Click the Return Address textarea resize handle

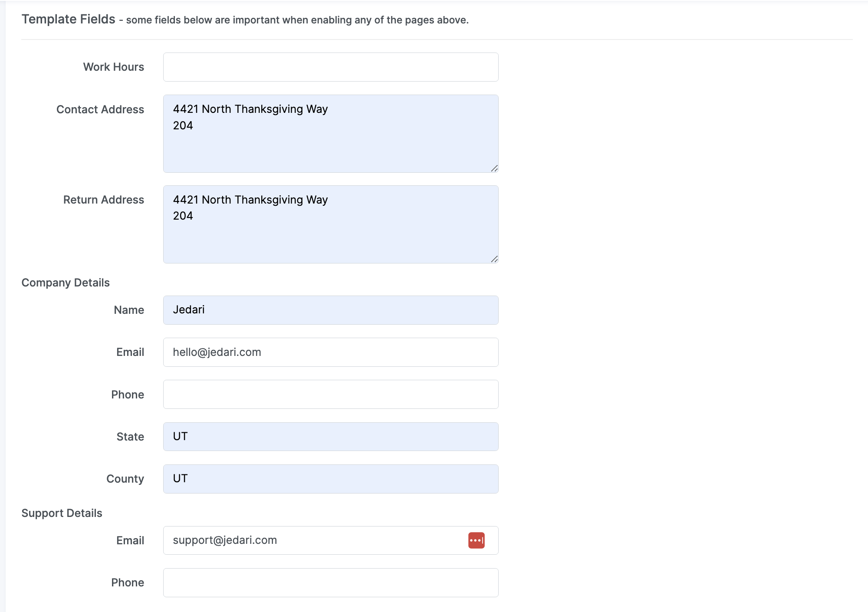[x=494, y=259]
